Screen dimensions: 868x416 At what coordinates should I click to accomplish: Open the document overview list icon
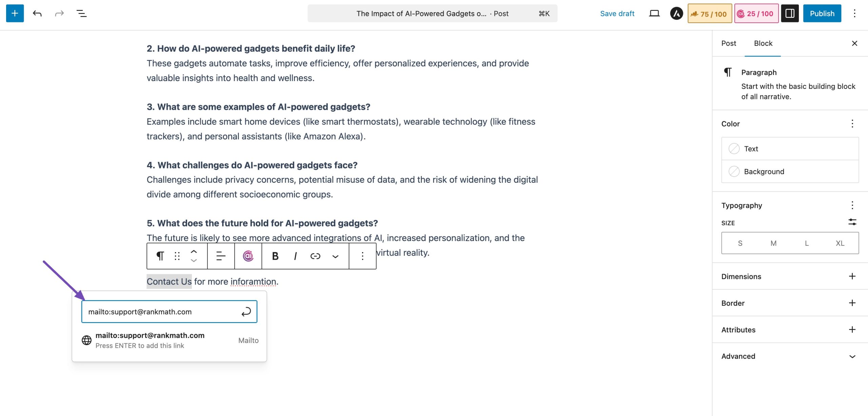click(81, 14)
